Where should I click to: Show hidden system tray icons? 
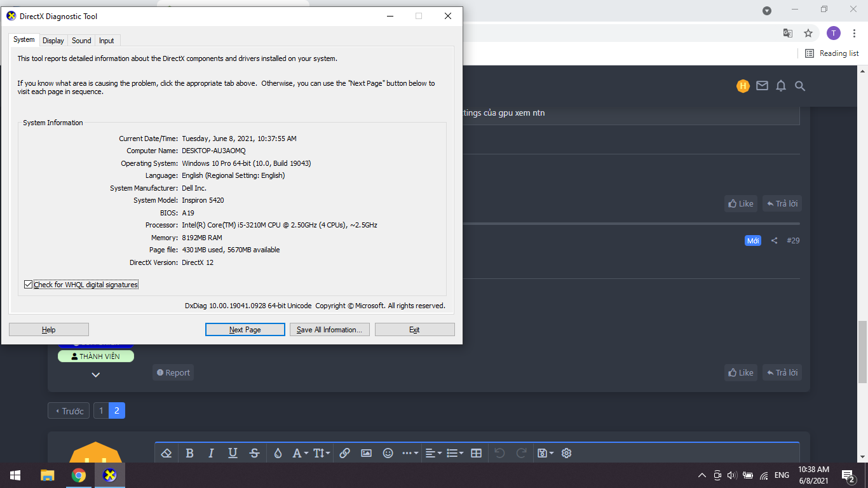coord(702,475)
